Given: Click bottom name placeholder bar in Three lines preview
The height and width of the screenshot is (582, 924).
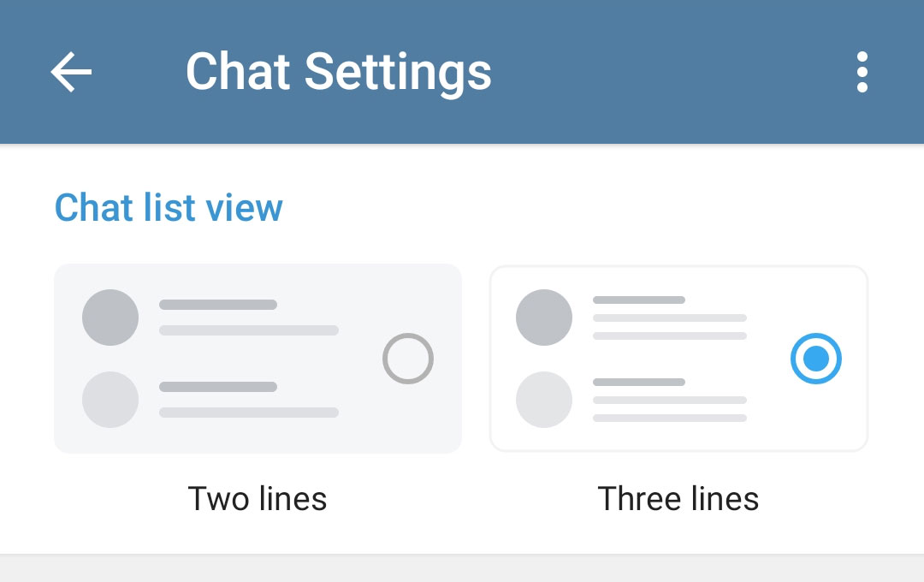Looking at the screenshot, I should [639, 382].
